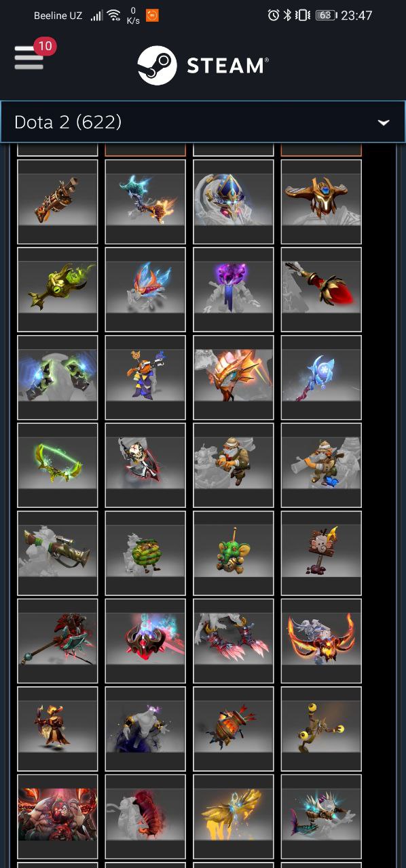406x868 pixels.
Task: Select the golden helmet with blue gem
Action: 321,201
